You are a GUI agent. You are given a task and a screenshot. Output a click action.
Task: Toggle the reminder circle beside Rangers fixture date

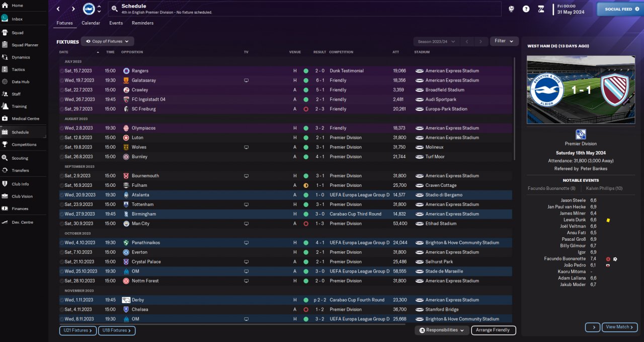[x=62, y=71]
